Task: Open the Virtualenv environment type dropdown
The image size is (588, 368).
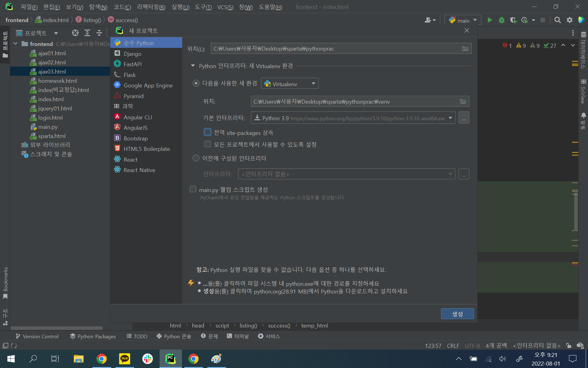Action: [x=290, y=83]
